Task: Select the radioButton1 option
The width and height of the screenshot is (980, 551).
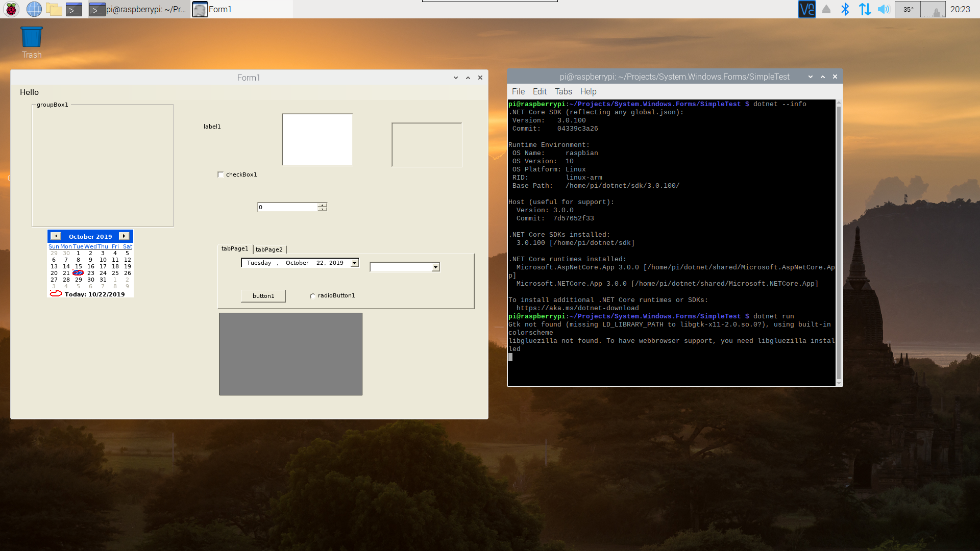Action: 312,296
